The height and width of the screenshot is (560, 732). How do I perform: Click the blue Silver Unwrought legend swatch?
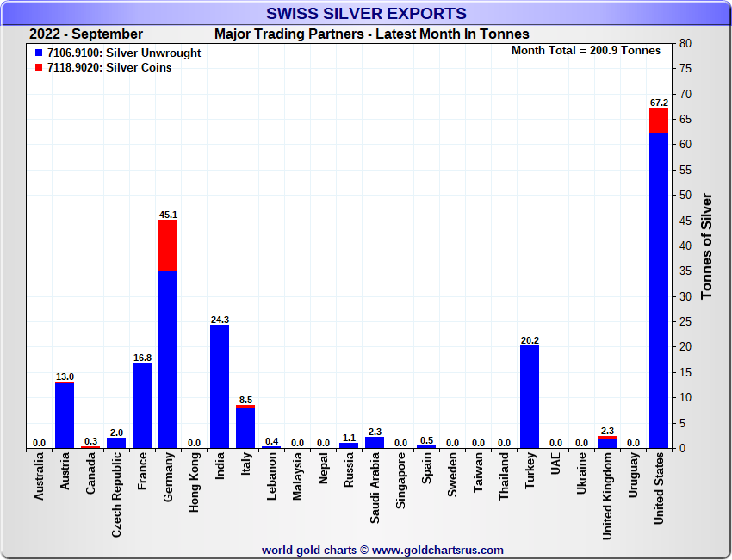[x=38, y=53]
